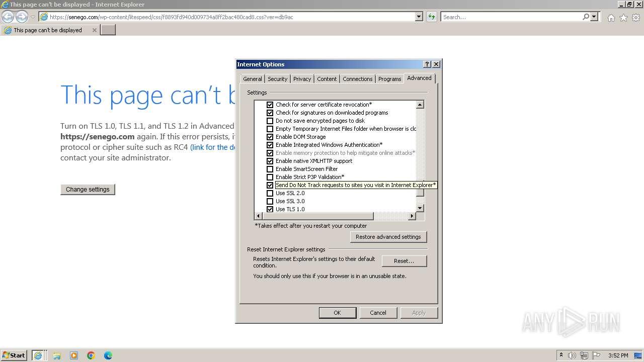The height and width of the screenshot is (362, 644).
Task: Click the network icon in the system tray
Action: pos(584,355)
